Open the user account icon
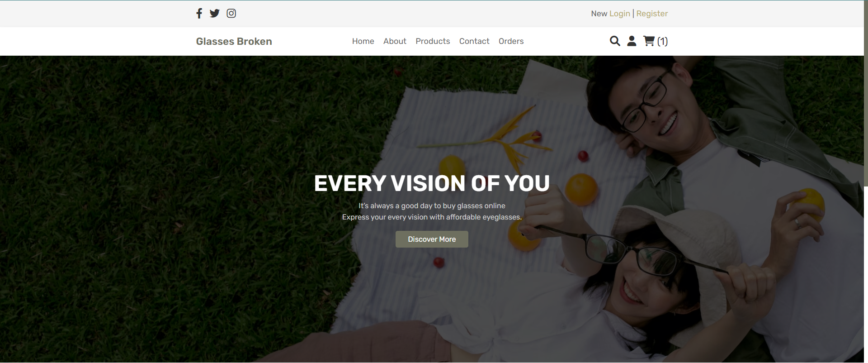Image resolution: width=868 pixels, height=363 pixels. coord(632,41)
